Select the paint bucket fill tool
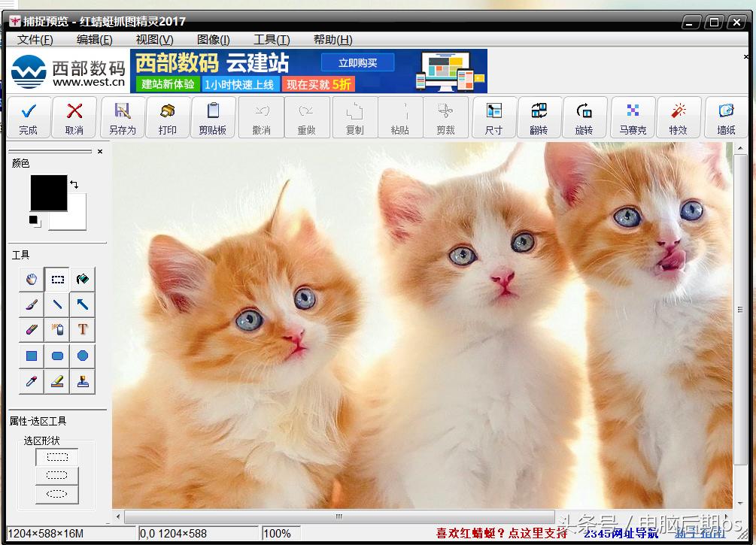This screenshot has width=756, height=545. pos(82,279)
